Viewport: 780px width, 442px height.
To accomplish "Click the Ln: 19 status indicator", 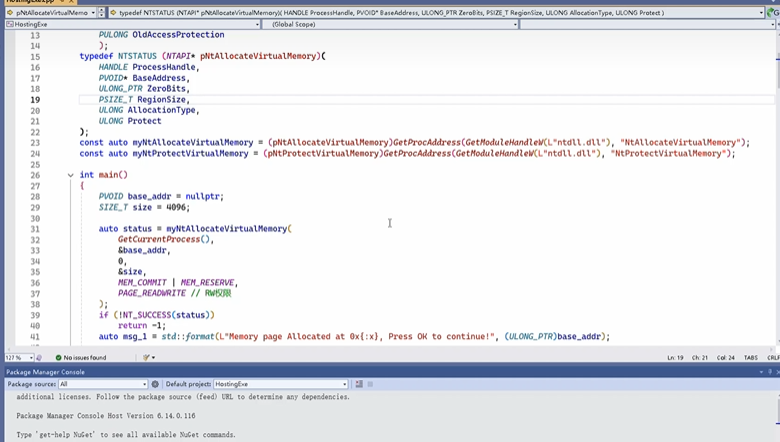I will [675, 357].
